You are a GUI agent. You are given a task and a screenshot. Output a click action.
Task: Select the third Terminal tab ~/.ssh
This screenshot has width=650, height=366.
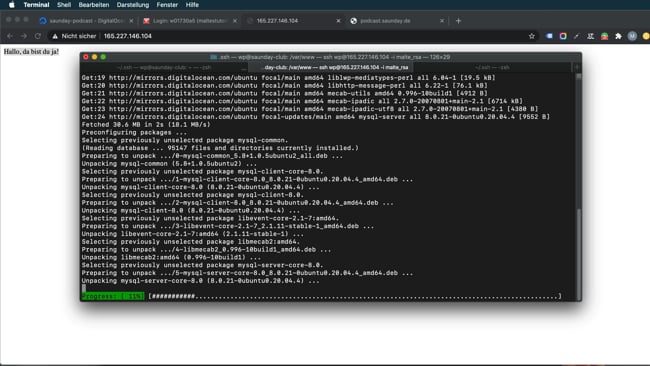(492, 67)
